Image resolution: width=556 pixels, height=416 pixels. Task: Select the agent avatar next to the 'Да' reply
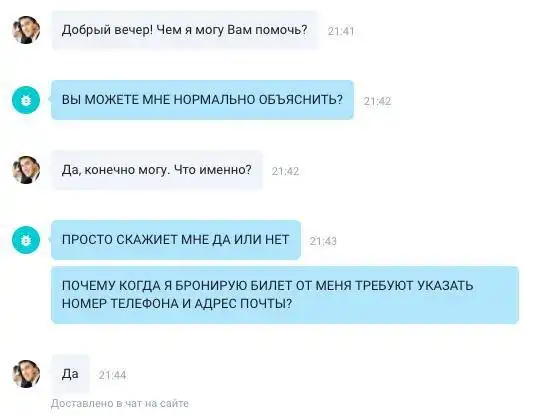(x=26, y=374)
